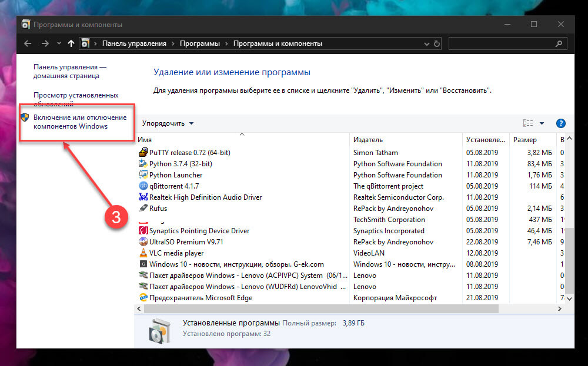Select the Rufus program row
This screenshot has width=588, height=366.
350,209
